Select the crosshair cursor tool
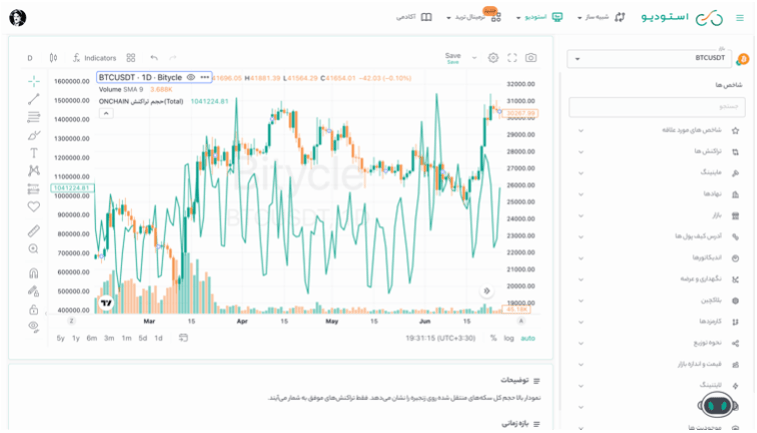The width and height of the screenshot is (757, 433). [x=34, y=81]
